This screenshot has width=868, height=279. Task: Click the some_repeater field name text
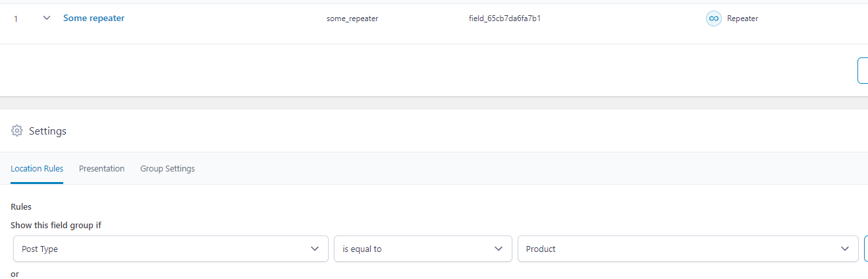352,18
